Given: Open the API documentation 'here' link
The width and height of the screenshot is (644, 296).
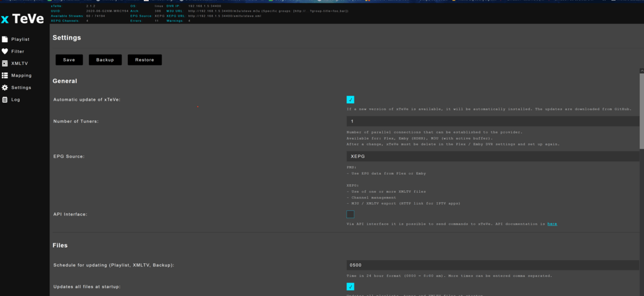Looking at the screenshot, I should (x=552, y=224).
